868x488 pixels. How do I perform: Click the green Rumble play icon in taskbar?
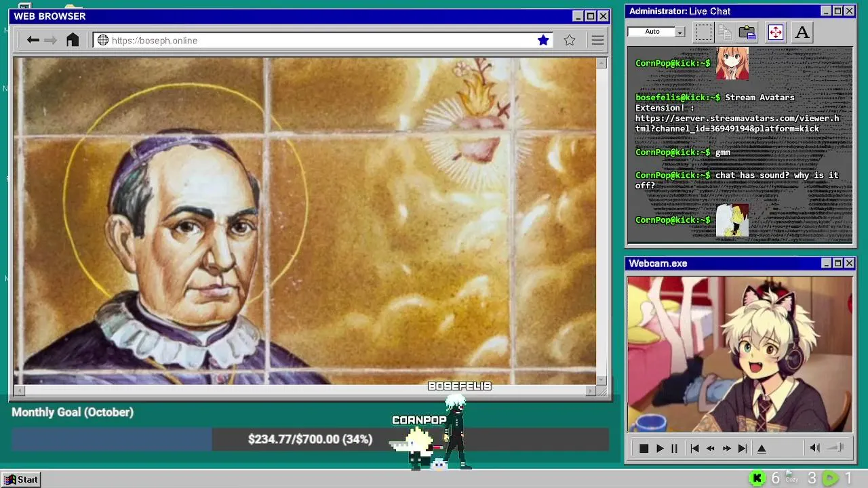coord(830,479)
